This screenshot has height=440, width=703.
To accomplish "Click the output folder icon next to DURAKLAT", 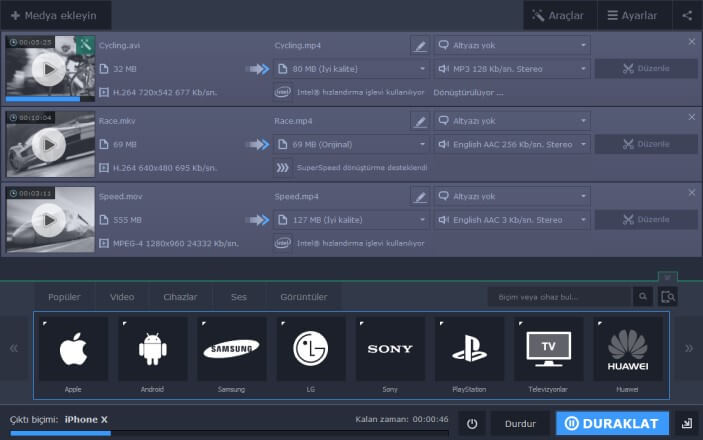I will (x=687, y=423).
